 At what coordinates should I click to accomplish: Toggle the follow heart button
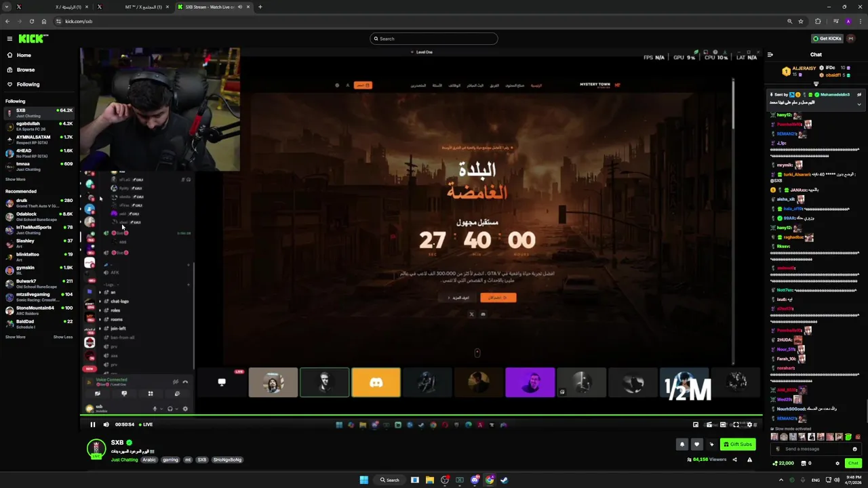click(x=696, y=444)
